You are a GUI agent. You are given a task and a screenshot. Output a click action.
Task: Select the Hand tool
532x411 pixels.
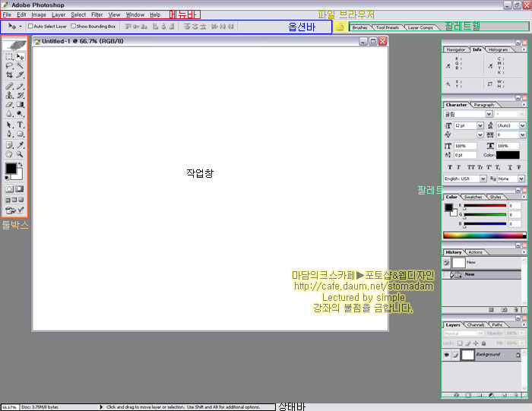[9, 154]
